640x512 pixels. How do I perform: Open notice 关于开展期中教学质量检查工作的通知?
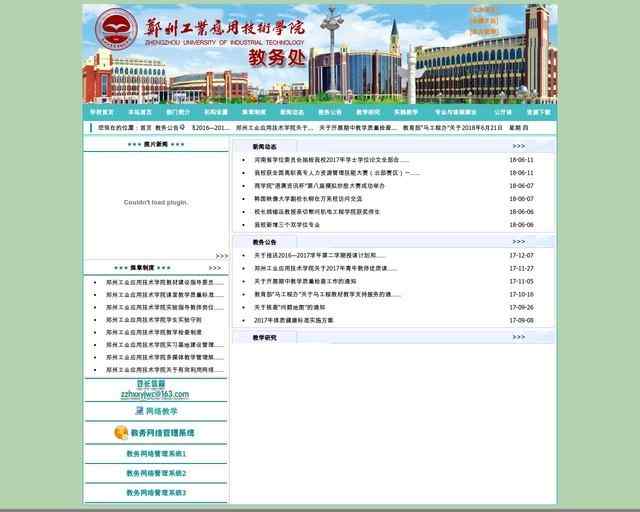[305, 281]
